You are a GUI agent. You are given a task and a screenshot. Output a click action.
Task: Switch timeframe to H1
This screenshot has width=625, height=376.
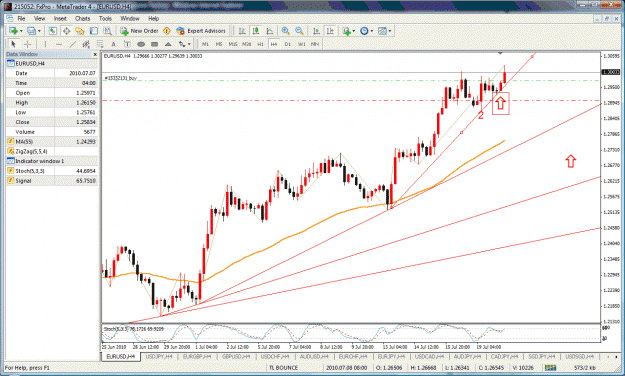click(x=260, y=44)
